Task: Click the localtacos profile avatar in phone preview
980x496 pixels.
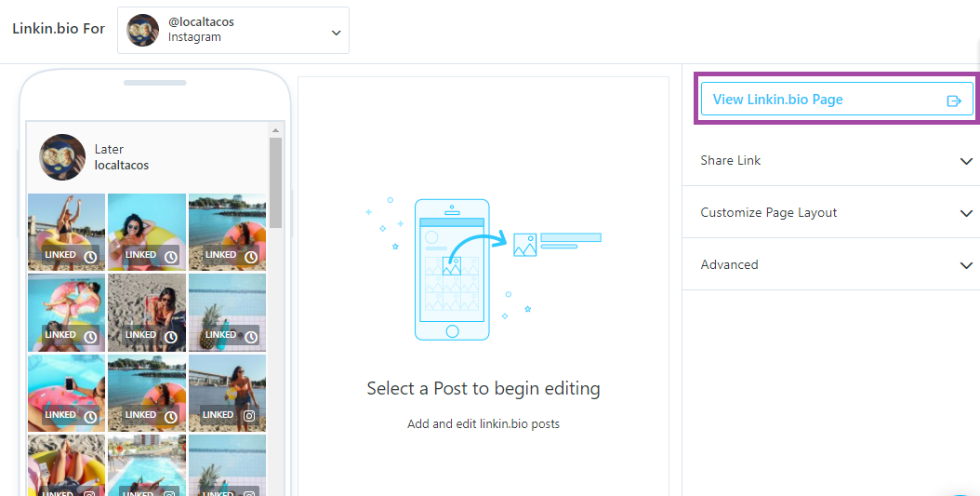Action: 62,157
